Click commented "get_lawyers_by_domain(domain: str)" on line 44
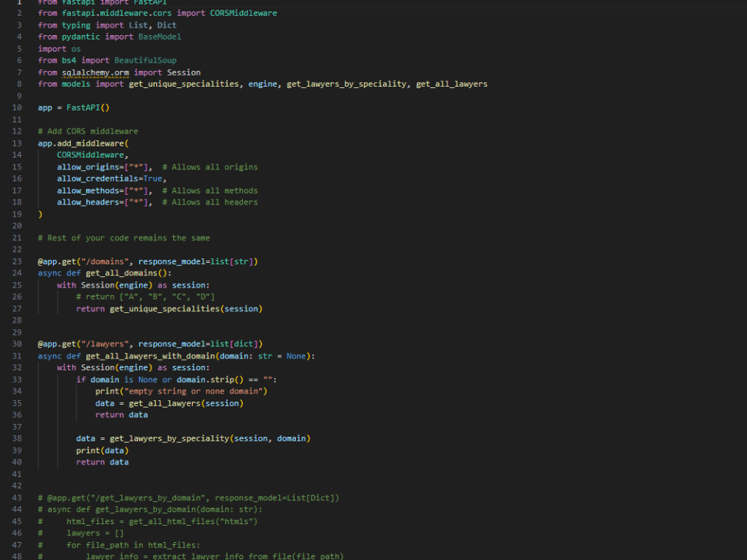Image resolution: width=747 pixels, height=560 pixels. click(x=179, y=509)
